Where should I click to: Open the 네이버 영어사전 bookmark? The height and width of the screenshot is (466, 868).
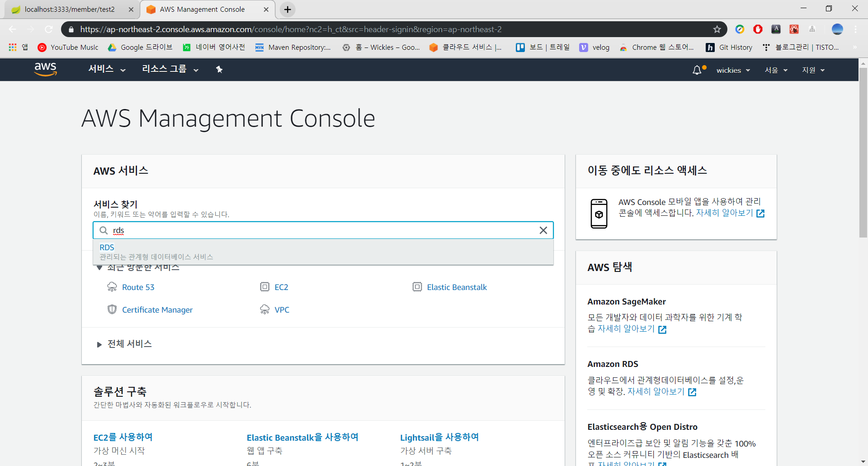point(214,47)
